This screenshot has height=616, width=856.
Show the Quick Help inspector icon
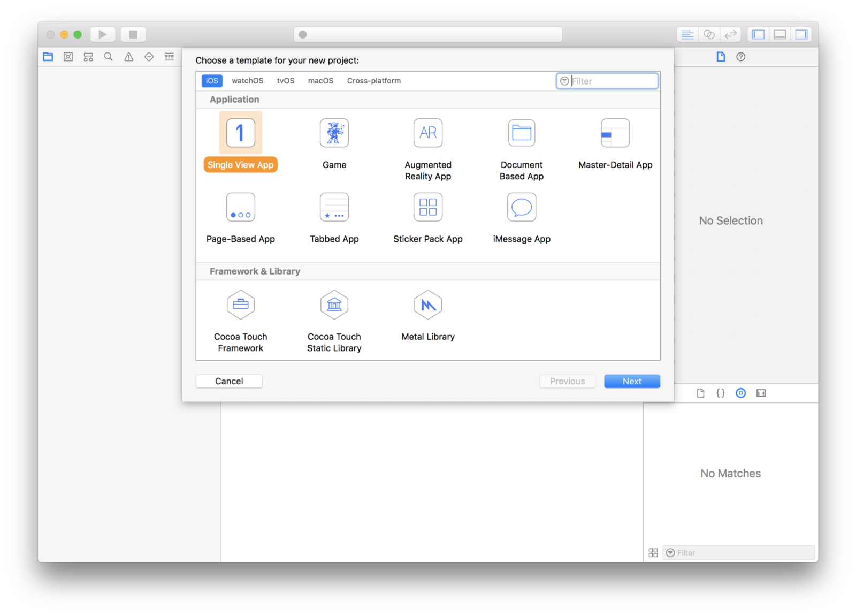(741, 57)
